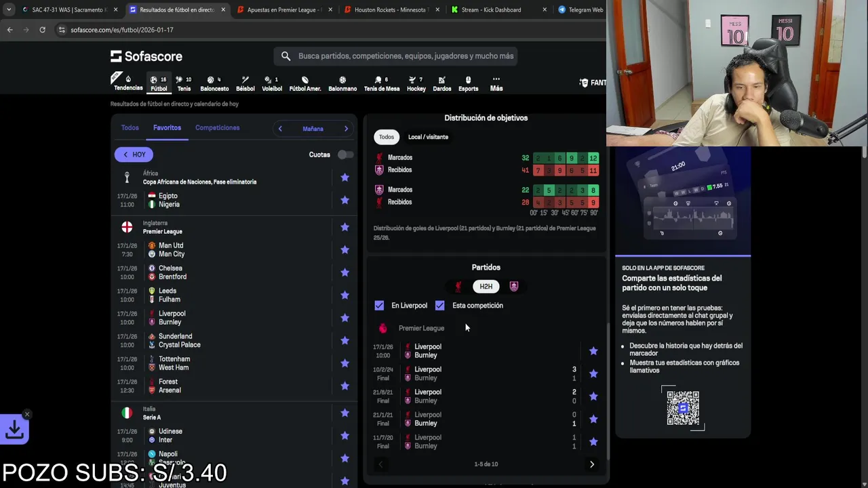The width and height of the screenshot is (868, 488).
Task: Open the Balonmano sport section
Action: point(342,83)
